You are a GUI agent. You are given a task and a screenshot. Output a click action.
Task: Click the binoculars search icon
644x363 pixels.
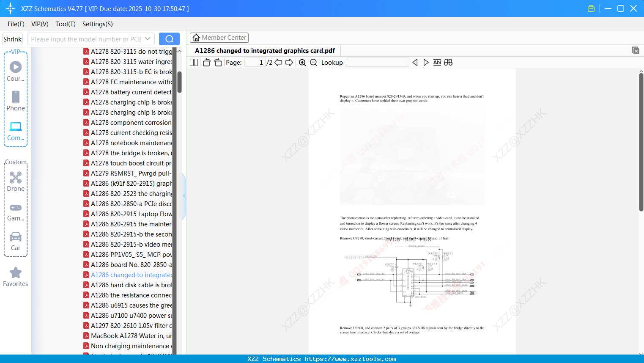[448, 63]
